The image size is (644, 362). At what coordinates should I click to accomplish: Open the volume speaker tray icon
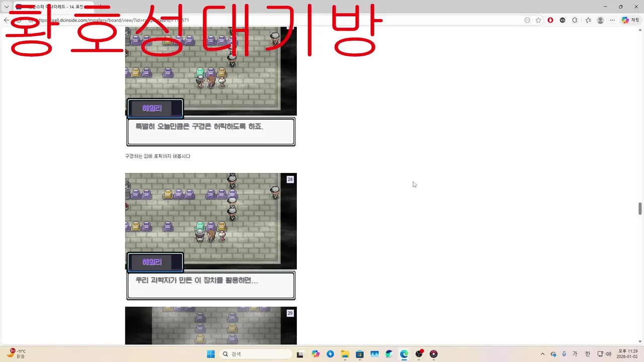coord(608,354)
